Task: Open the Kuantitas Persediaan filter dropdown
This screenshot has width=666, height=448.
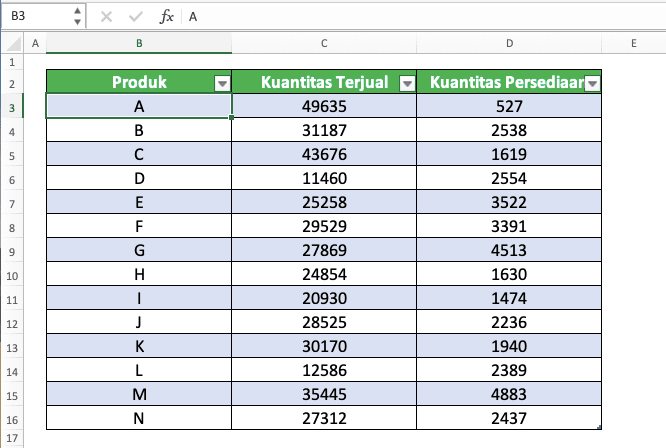Action: tap(592, 84)
